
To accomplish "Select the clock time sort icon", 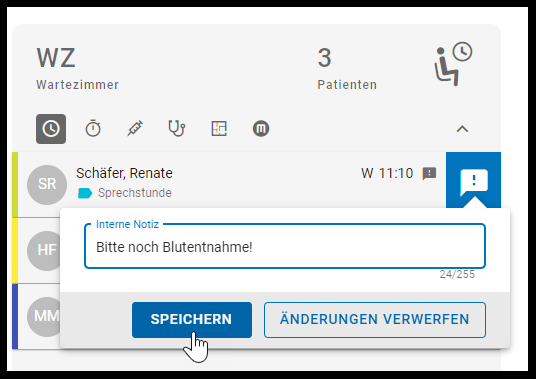I will [51, 129].
